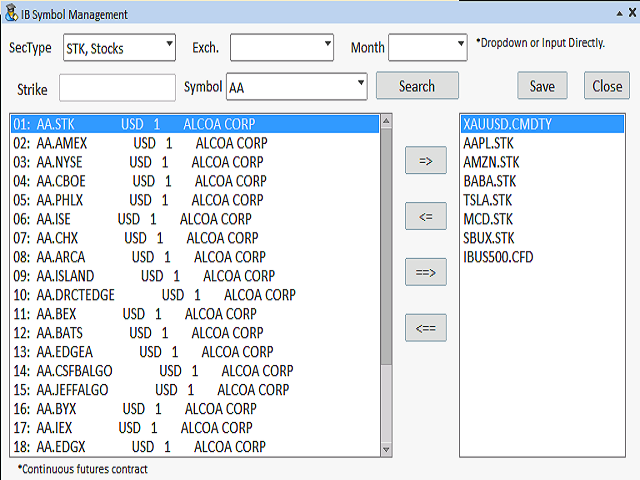Remove selected symbol with <= button
640x480 pixels.
coord(426,216)
